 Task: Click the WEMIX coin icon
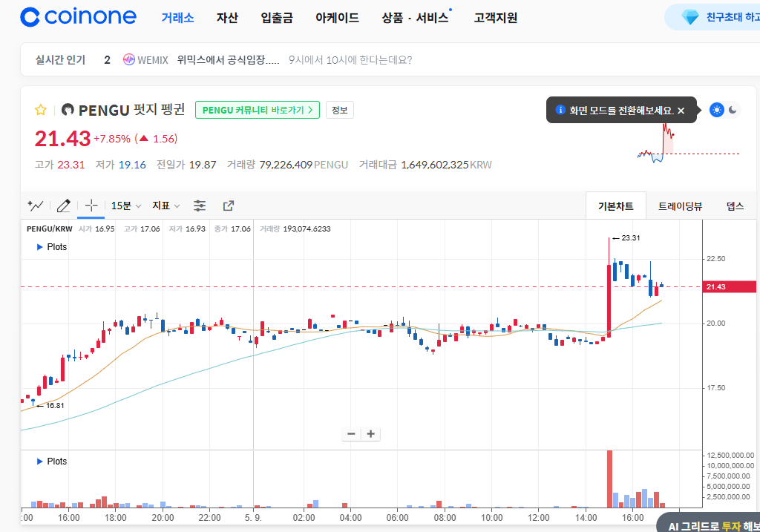tap(128, 59)
